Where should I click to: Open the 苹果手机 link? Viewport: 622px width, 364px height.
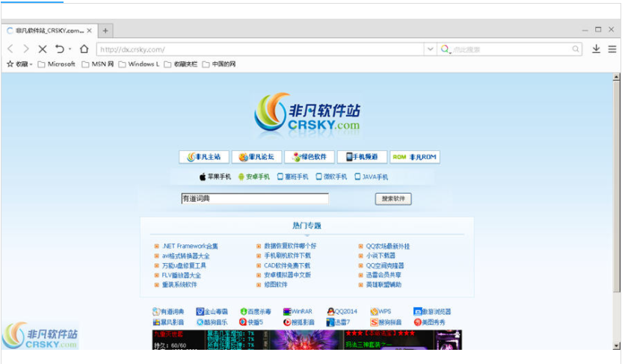(215, 177)
